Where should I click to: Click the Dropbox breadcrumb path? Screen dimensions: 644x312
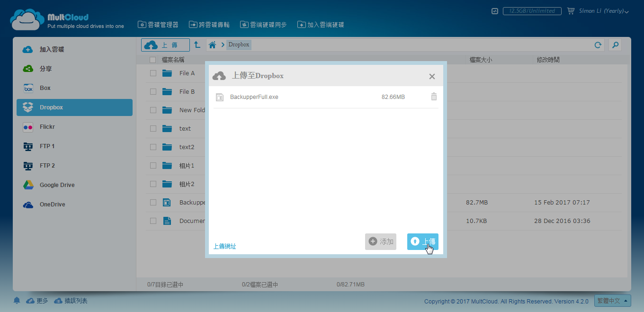[x=239, y=45]
